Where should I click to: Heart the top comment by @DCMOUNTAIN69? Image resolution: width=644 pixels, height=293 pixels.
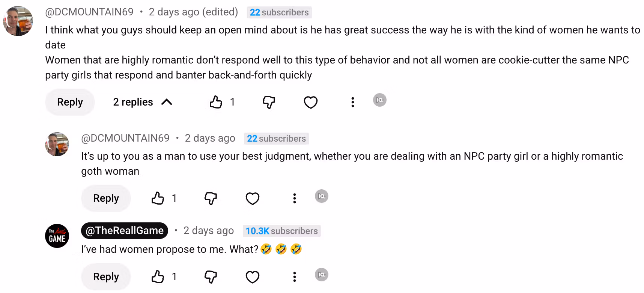tap(311, 102)
